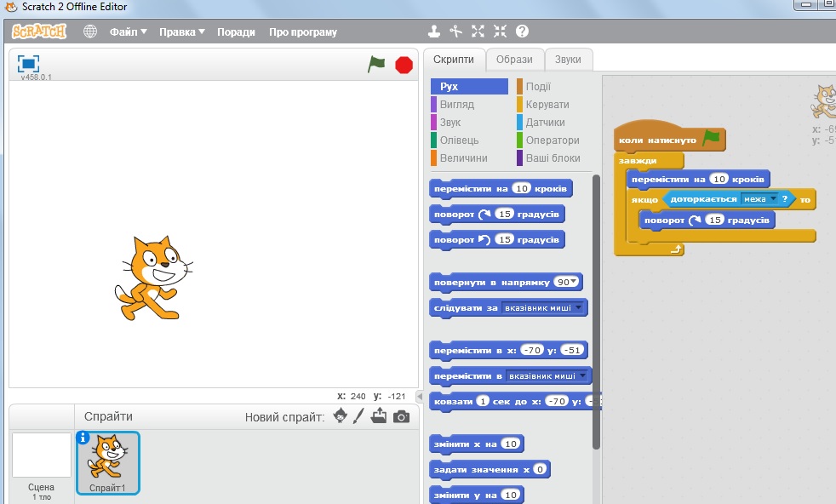Click the cat sprite on stage
Image resolution: width=836 pixels, height=504 pixels.
[153, 278]
